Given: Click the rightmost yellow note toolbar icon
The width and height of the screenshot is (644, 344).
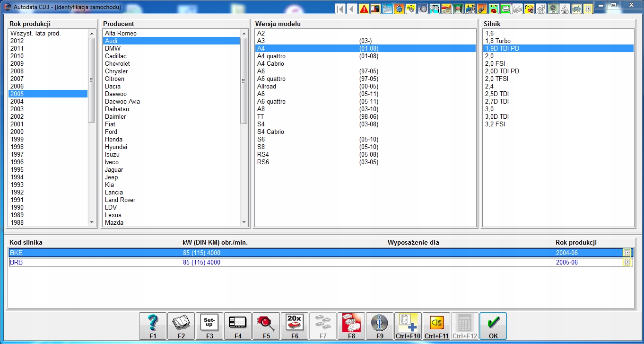Looking at the screenshot, I should [588, 9].
